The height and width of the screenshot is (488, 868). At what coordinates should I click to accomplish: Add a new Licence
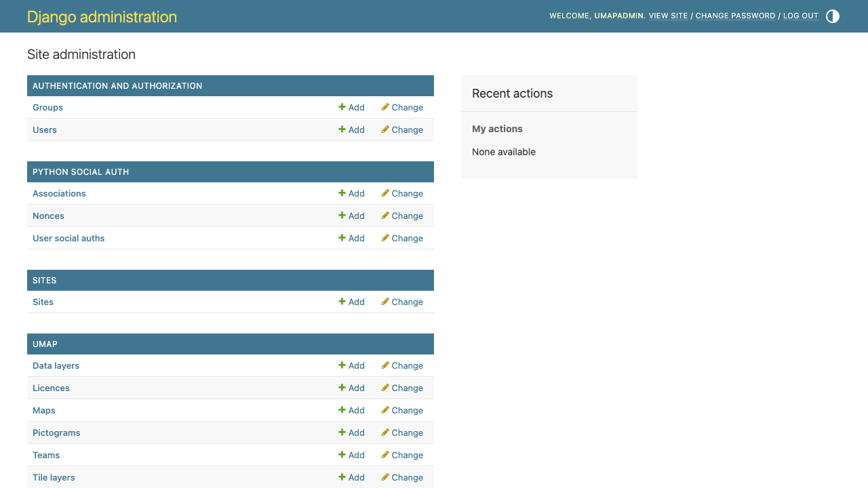(x=352, y=388)
